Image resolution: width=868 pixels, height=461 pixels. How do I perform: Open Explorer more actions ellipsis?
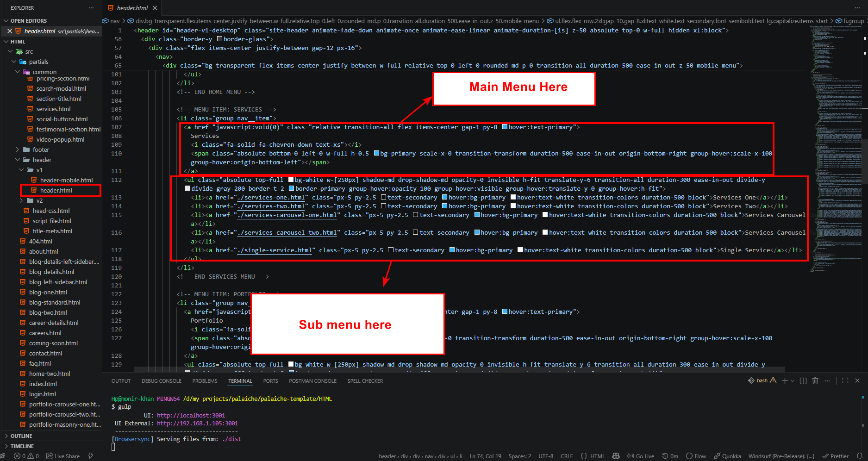tap(91, 8)
